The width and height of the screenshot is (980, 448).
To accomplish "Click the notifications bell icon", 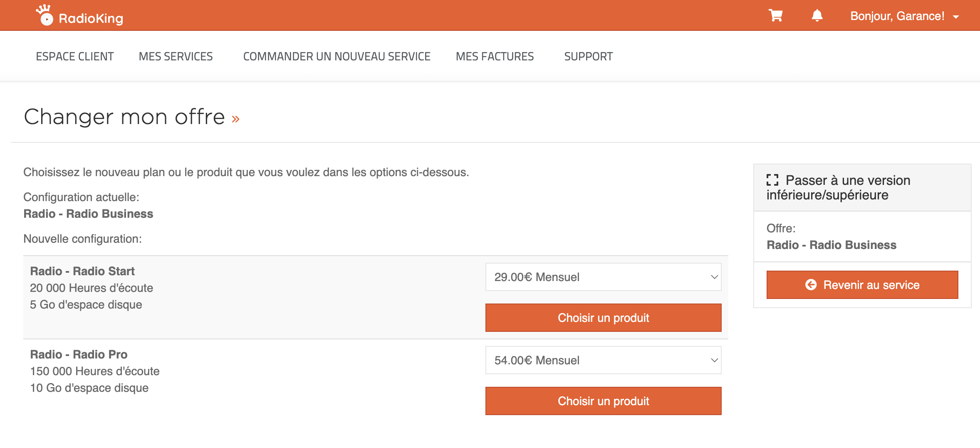I will 817,15.
